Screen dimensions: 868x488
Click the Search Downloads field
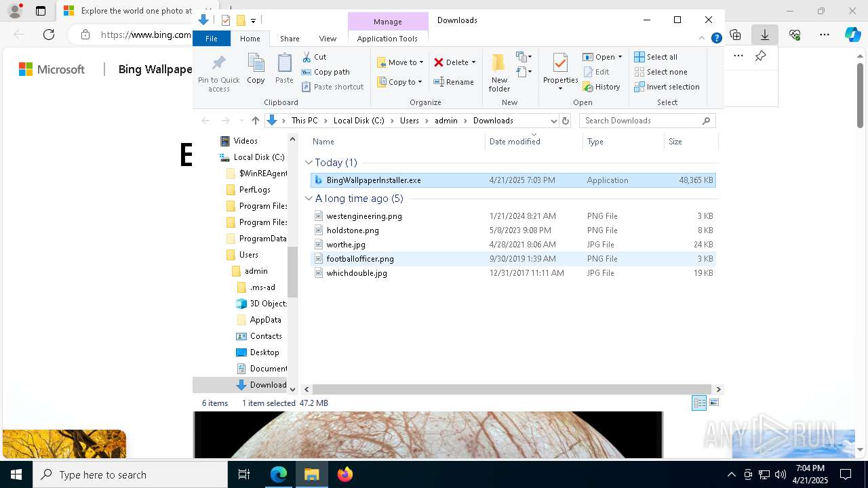[x=647, y=121]
